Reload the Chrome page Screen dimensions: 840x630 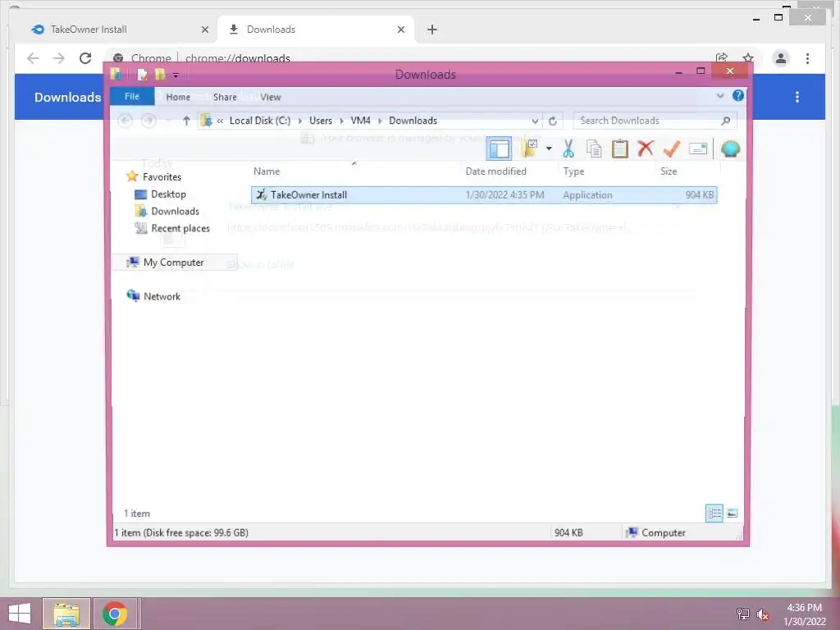[x=85, y=58]
